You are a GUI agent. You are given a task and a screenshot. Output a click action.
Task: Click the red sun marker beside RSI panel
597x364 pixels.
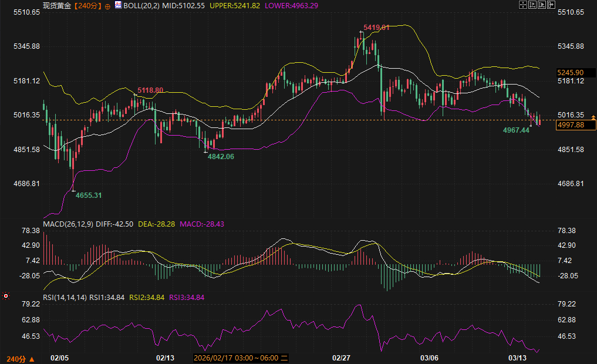coord(6,296)
